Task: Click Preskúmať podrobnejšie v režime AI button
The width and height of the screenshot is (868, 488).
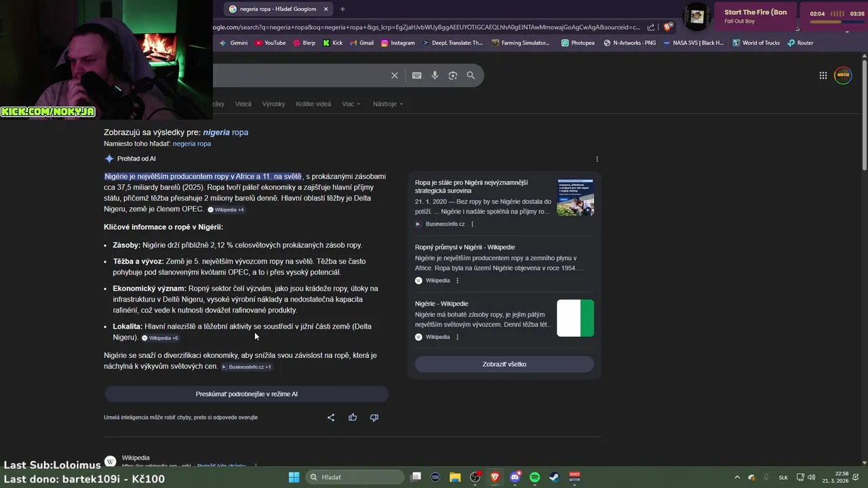Action: (x=247, y=394)
